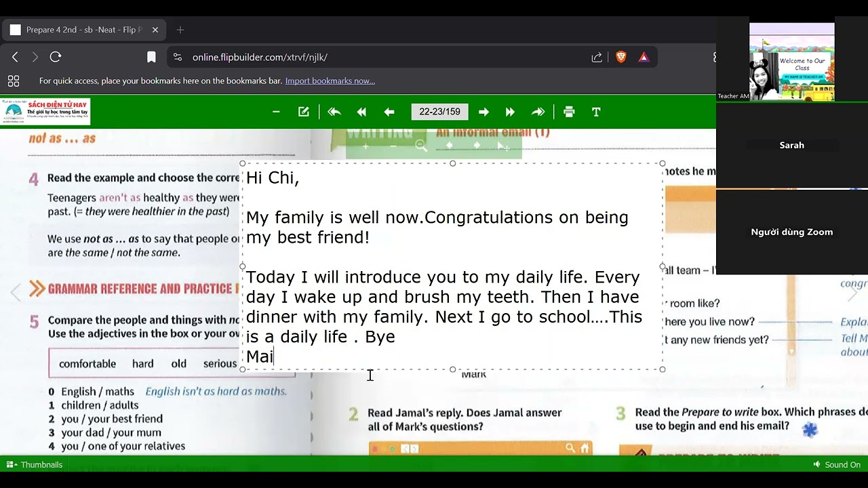Open the apps grid icon on the bookmarks bar

pyautogui.click(x=14, y=81)
